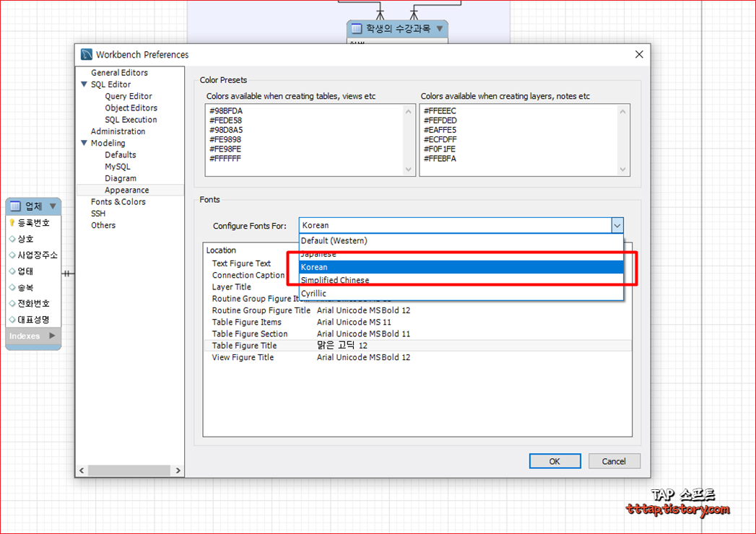Select the Routine Group Figure Title row
The image size is (756, 534).
pos(417,310)
